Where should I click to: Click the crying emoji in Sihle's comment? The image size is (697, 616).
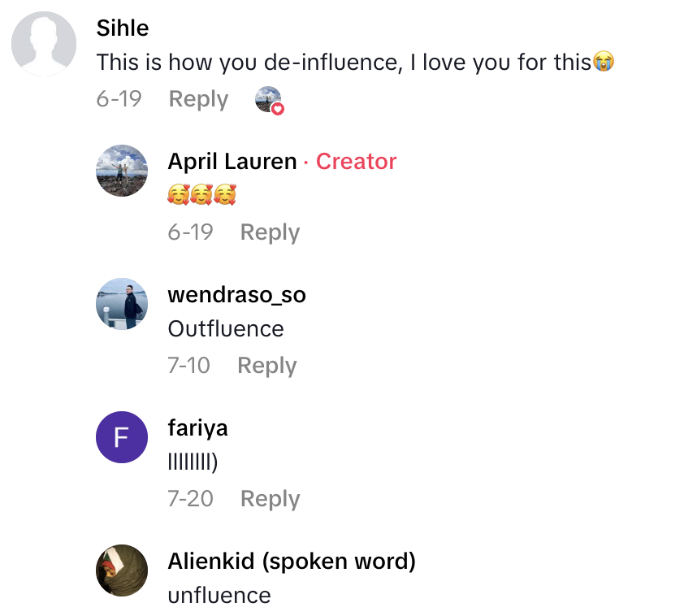pos(603,62)
